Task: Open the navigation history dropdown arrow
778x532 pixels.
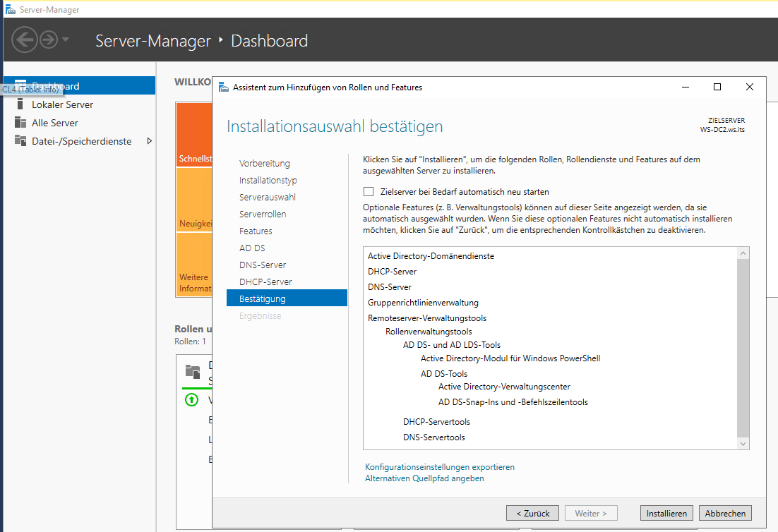Action: coord(66,40)
